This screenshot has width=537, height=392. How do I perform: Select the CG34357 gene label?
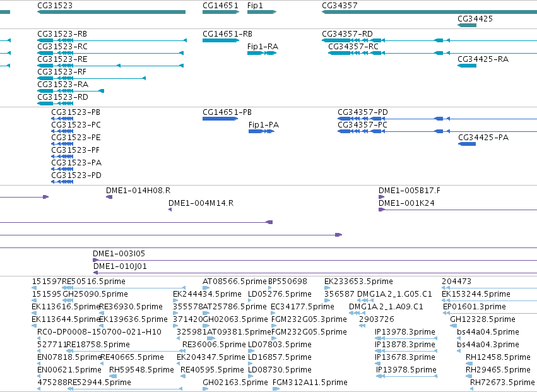tap(339, 6)
